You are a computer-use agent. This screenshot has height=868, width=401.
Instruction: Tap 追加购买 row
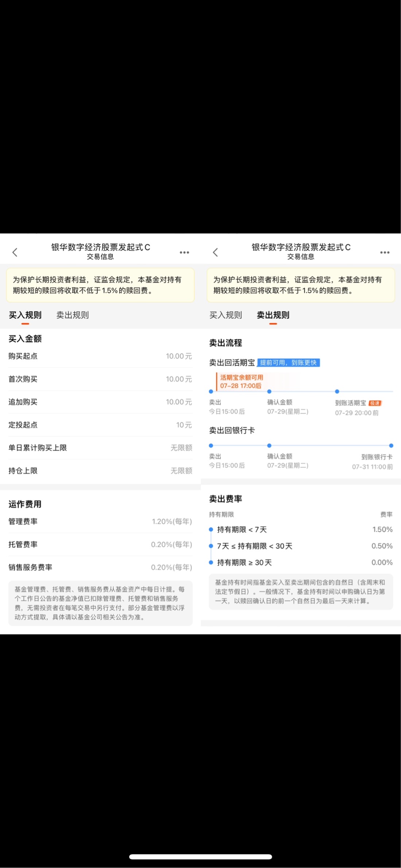pos(100,402)
